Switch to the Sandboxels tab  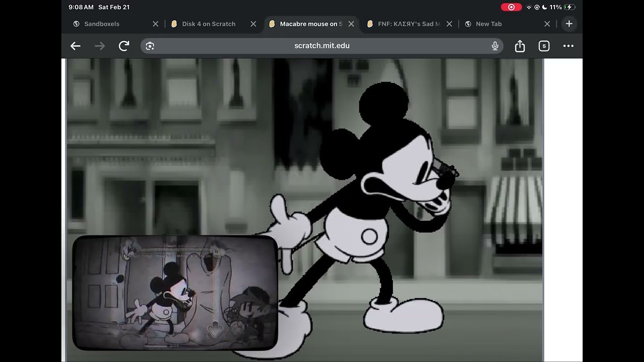[x=102, y=24]
